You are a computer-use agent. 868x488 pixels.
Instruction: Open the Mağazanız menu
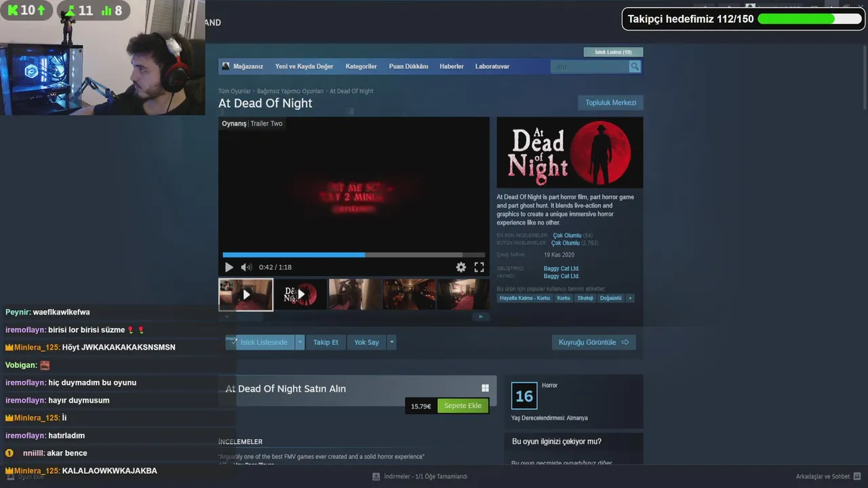pos(248,66)
